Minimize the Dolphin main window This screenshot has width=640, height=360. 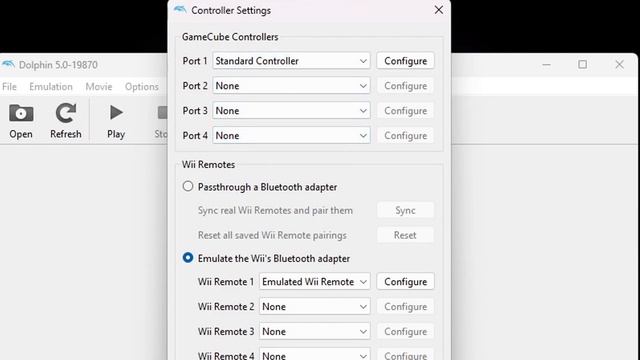click(546, 64)
